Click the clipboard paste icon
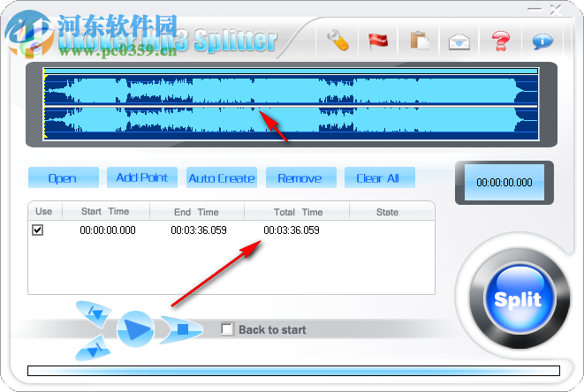Screen dimensions: 584x392 point(420,41)
